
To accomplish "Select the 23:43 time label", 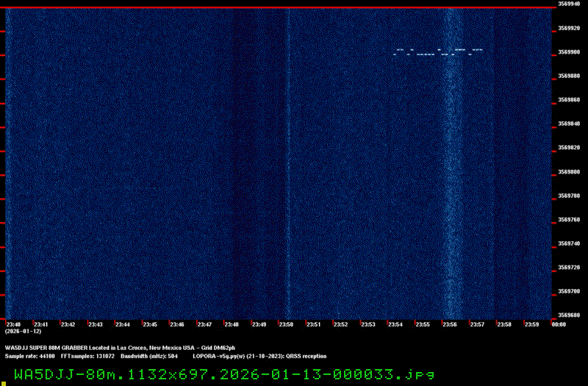I will pos(96,324).
